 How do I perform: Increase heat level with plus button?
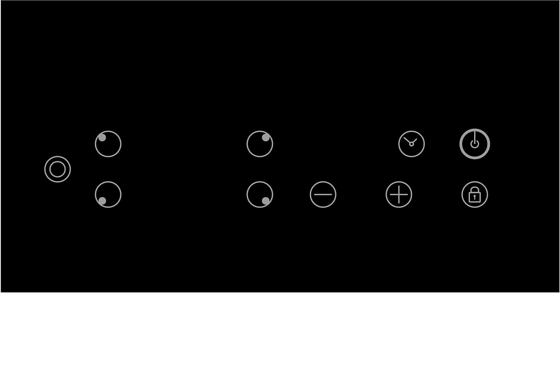[x=399, y=195]
